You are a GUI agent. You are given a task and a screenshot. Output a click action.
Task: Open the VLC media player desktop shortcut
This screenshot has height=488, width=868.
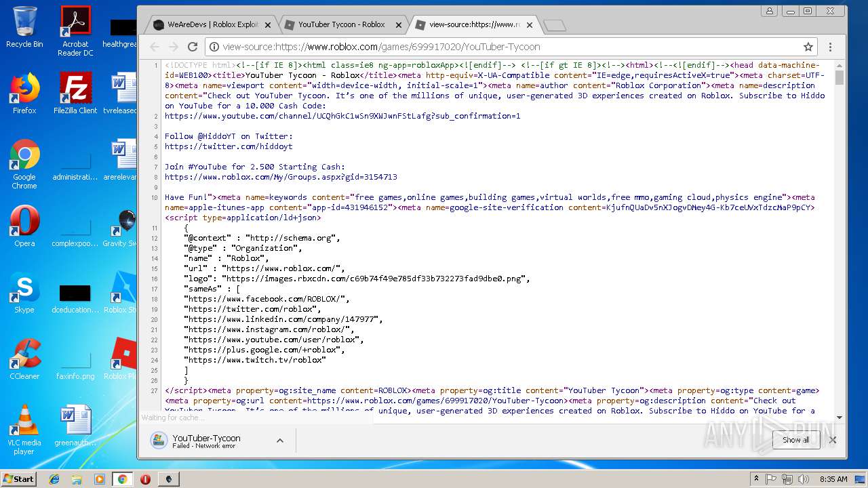click(x=24, y=430)
